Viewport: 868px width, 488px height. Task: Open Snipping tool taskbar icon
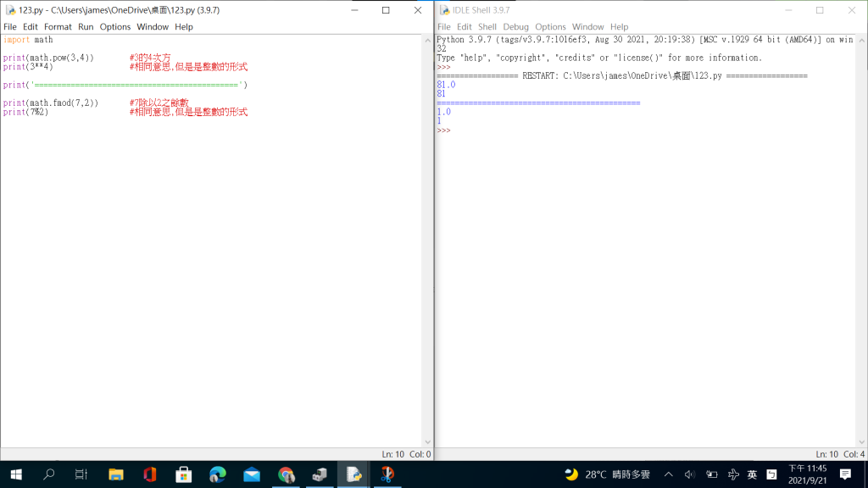(387, 474)
